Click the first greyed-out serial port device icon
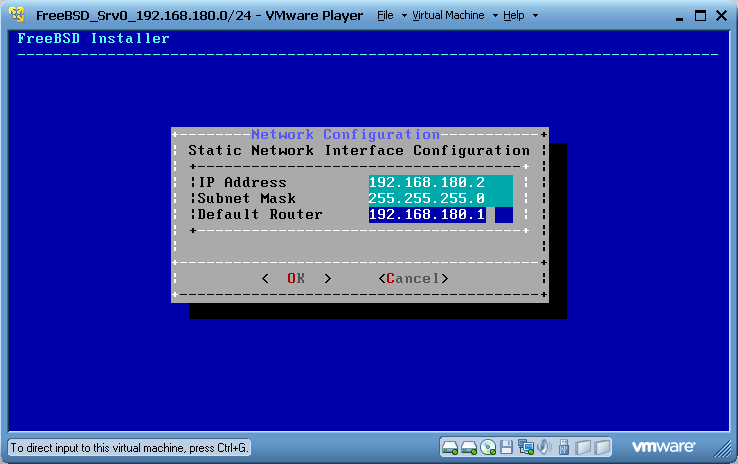Viewport: 738px width, 464px height. [x=583, y=447]
